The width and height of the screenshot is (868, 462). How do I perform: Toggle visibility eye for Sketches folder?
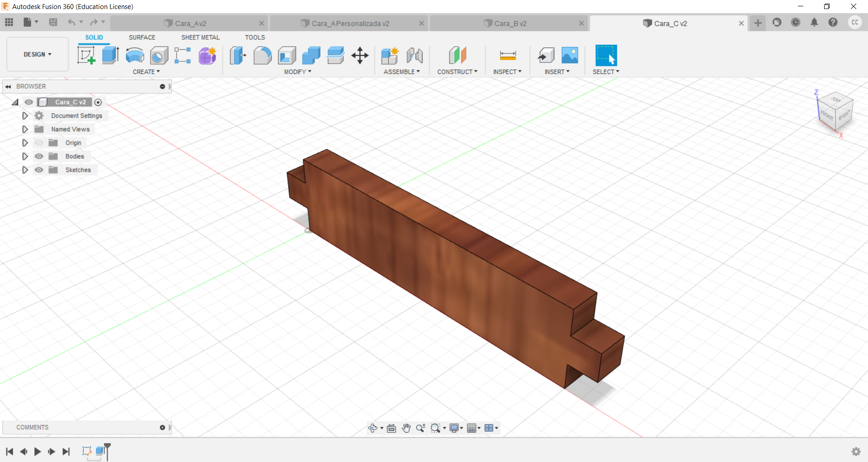tap(39, 170)
